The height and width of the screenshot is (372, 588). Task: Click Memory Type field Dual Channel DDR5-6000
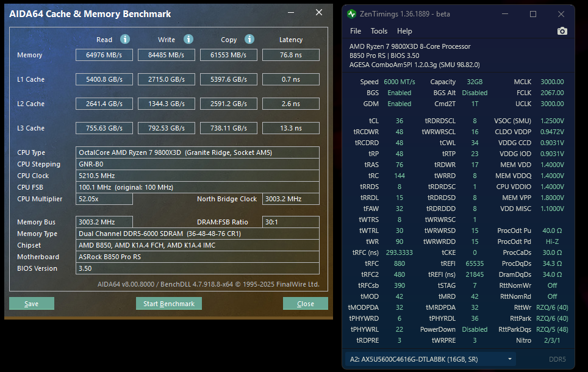[x=198, y=233]
